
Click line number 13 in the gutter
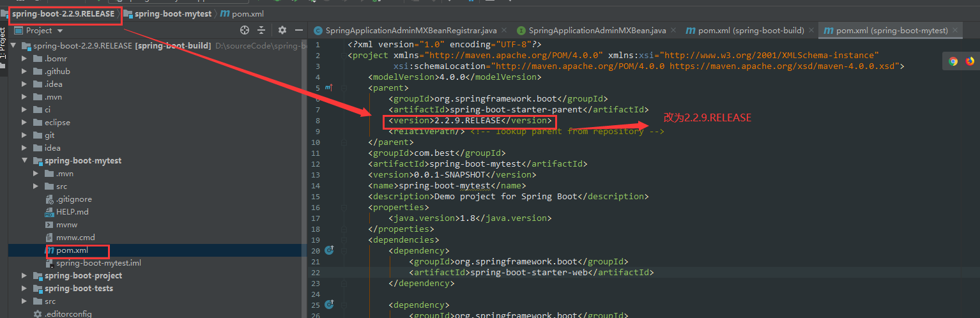[x=317, y=174]
